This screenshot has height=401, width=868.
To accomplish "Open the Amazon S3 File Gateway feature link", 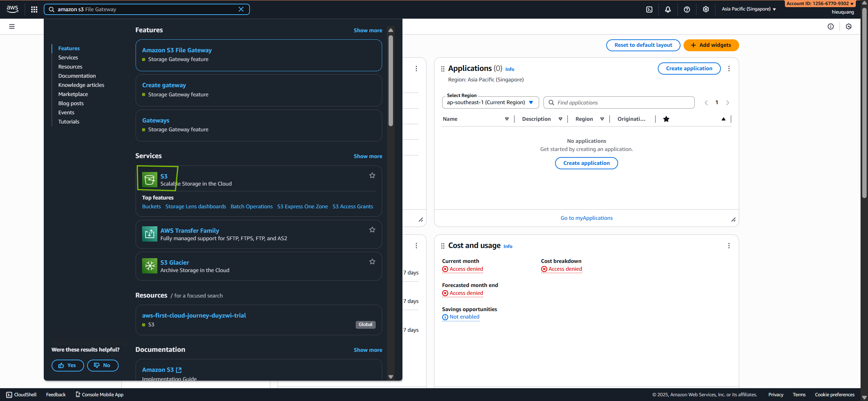I will pos(177,50).
